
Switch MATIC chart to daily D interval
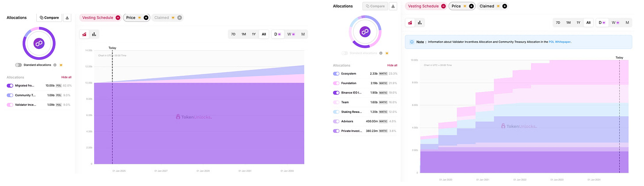click(602, 23)
